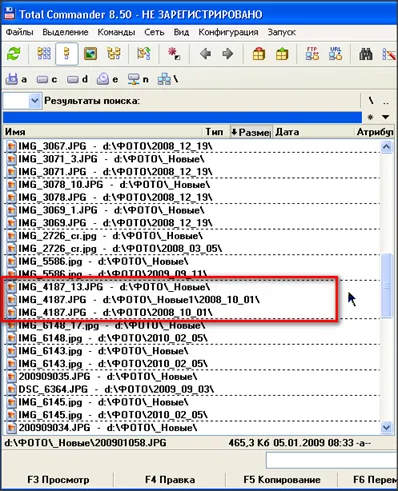Click the F4 Правка button
The image size is (398, 491).
click(x=170, y=480)
